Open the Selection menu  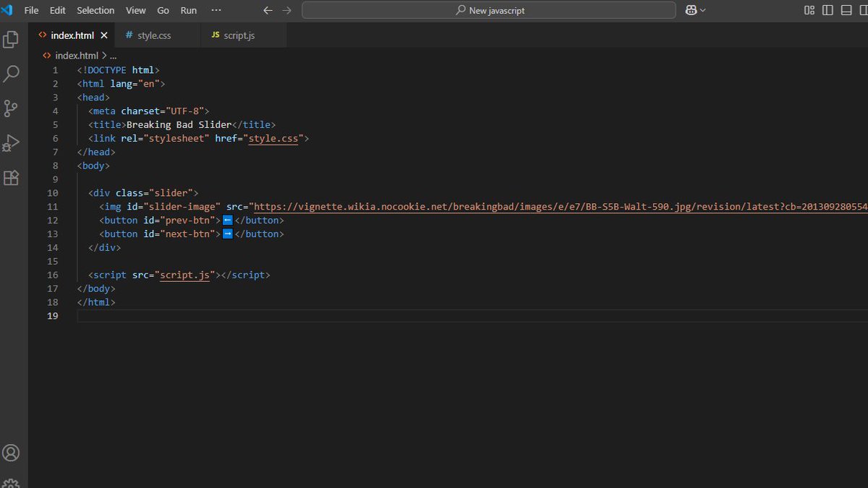(x=95, y=10)
